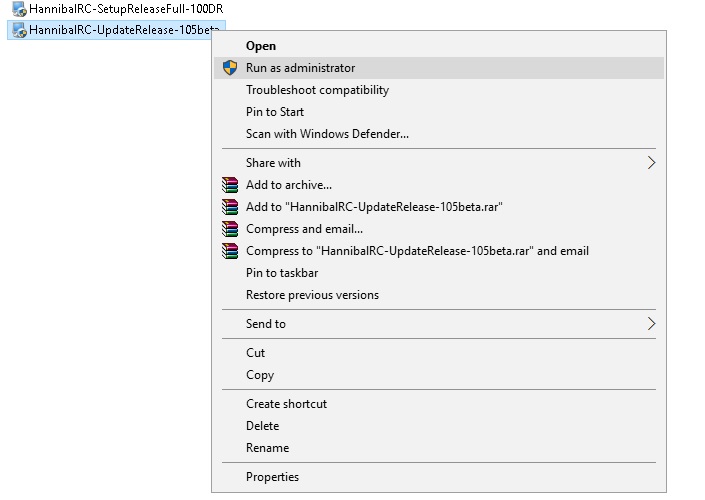Pin the installer to taskbar
Image resolution: width=705 pixels, height=500 pixels.
[x=282, y=273]
